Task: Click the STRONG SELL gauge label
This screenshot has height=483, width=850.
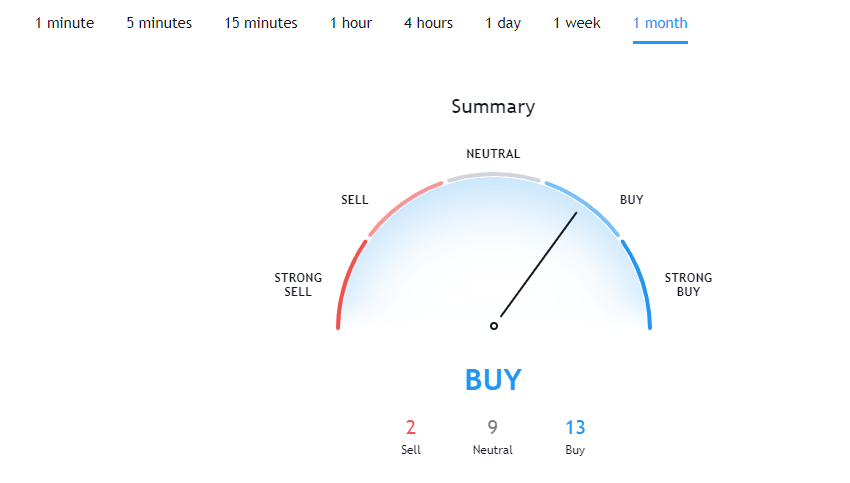Action: pos(298,285)
